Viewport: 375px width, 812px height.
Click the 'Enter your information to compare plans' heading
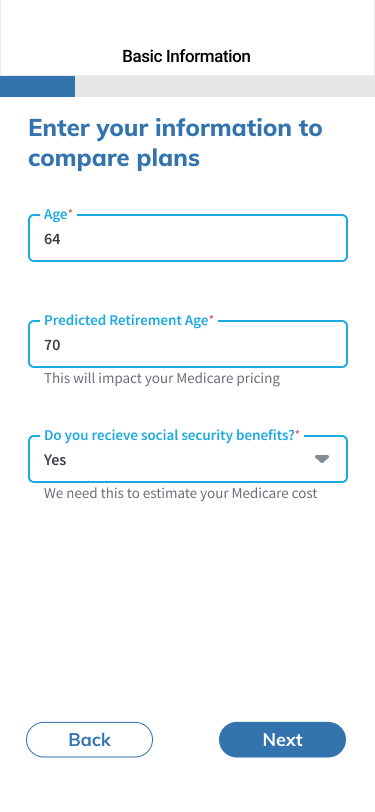point(176,142)
